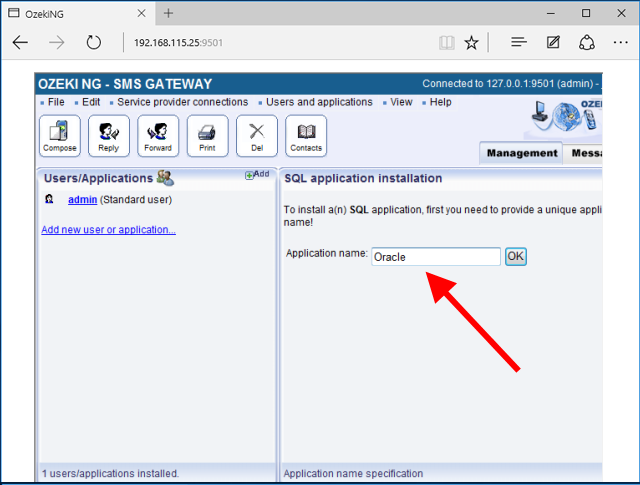Open the Service provider connections menu
640x485 pixels.
tap(182, 102)
